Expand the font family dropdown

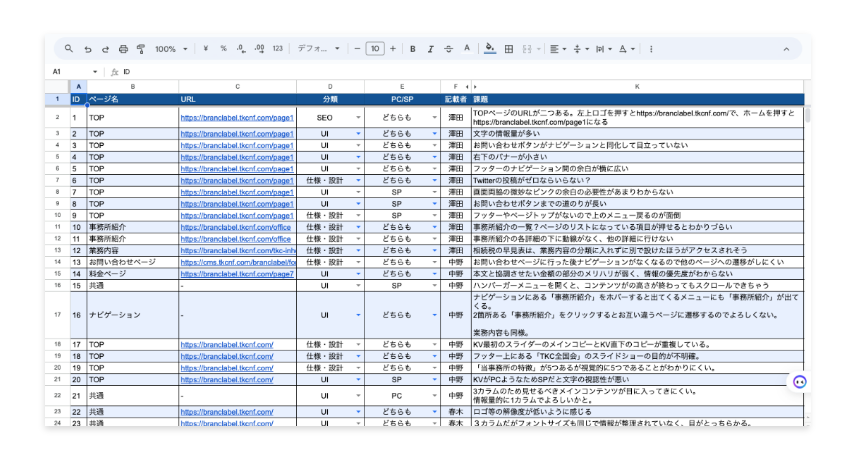pyautogui.click(x=319, y=49)
